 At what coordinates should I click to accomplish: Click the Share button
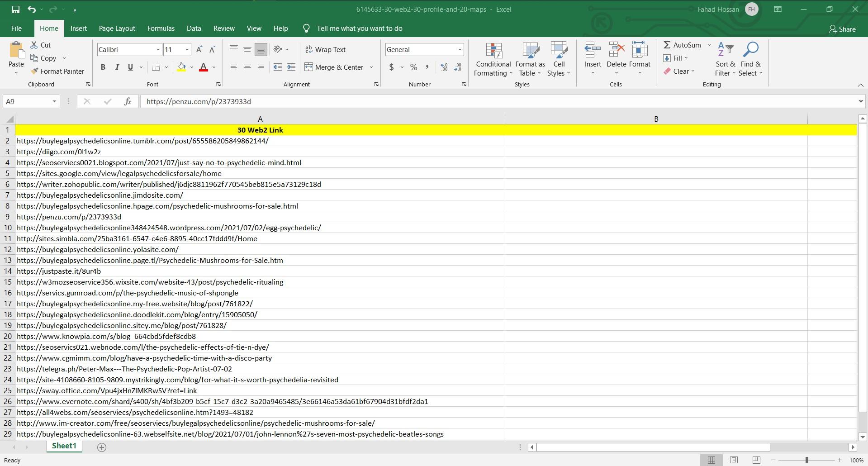pos(842,29)
